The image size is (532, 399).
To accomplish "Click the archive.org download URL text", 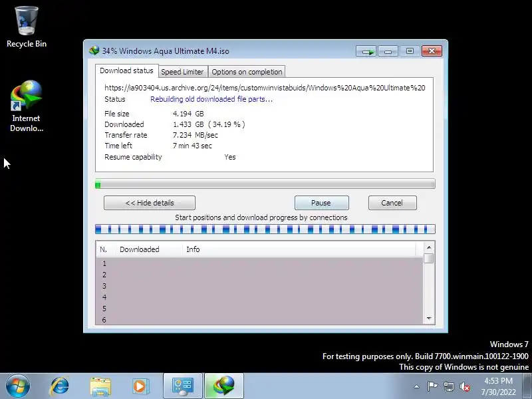I will tap(265, 88).
